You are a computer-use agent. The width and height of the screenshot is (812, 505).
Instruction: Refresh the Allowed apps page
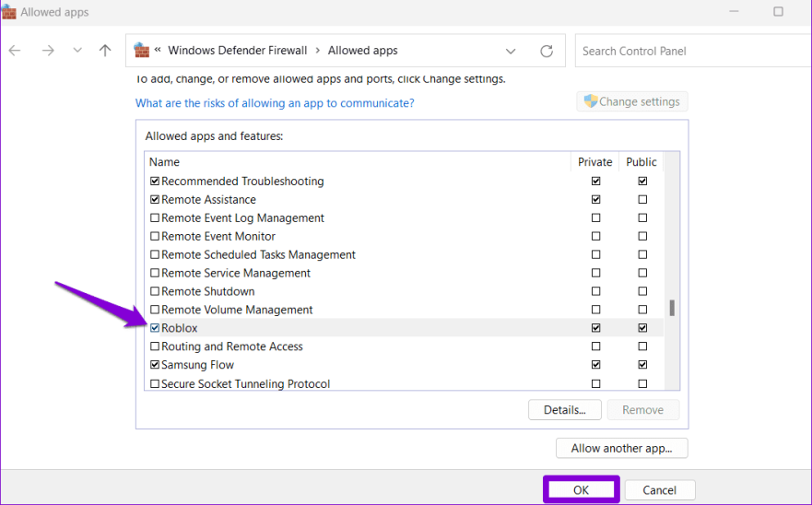pos(547,51)
